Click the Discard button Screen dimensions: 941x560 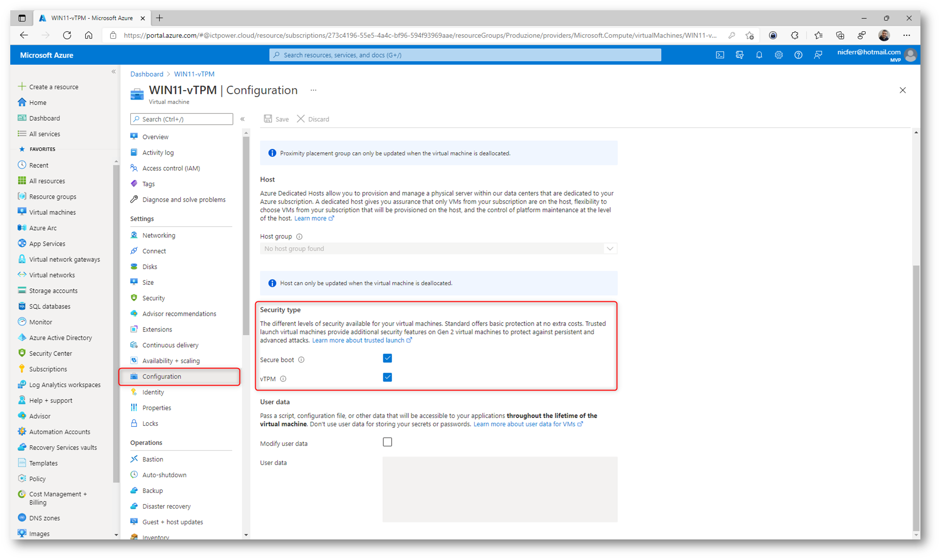(313, 119)
